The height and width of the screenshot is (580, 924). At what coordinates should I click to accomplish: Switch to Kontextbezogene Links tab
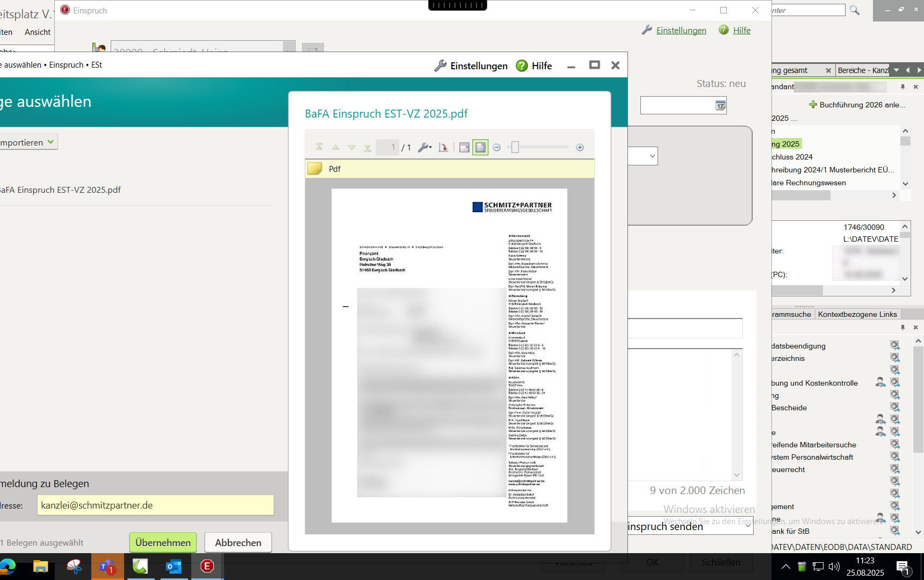[x=857, y=314]
